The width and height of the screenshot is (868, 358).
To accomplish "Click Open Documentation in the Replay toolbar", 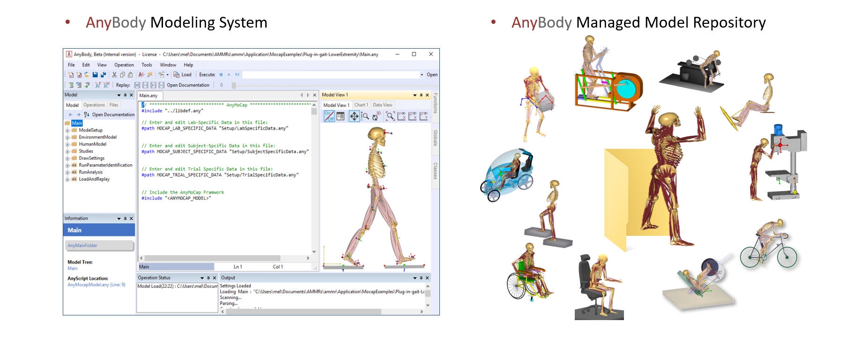I will (188, 85).
